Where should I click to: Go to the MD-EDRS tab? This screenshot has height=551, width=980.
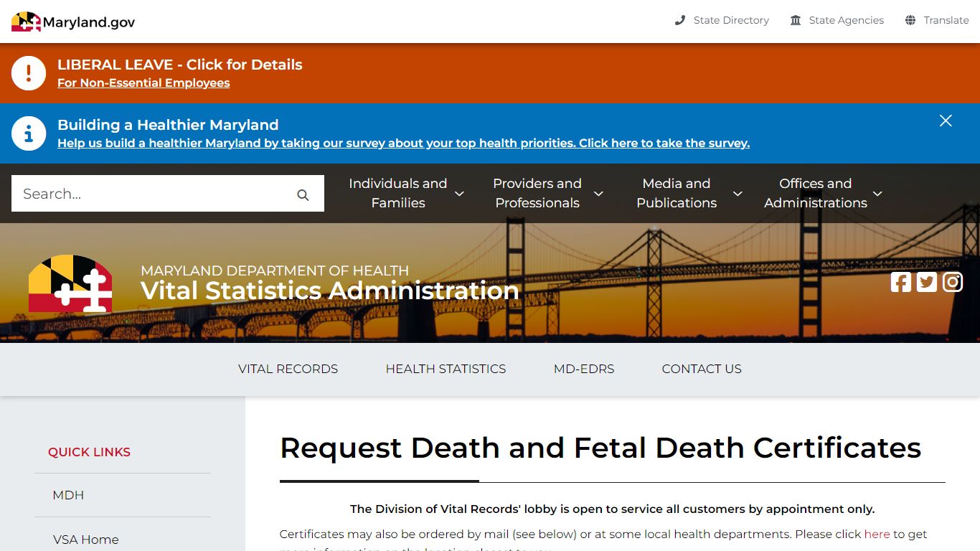[x=584, y=369]
